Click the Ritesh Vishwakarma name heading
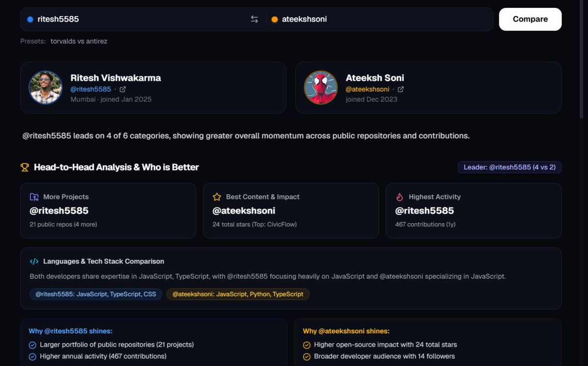 pos(116,77)
